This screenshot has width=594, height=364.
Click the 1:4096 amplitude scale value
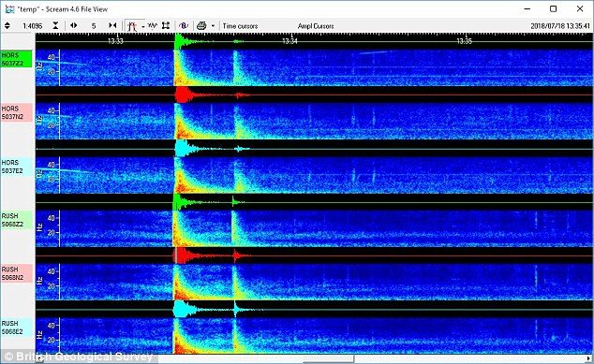point(33,26)
